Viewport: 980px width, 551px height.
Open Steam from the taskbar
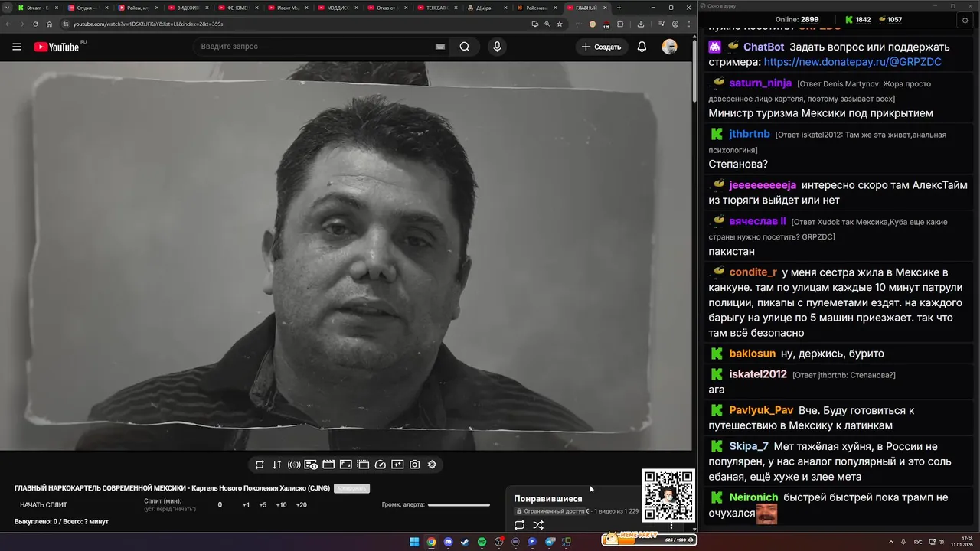point(465,542)
